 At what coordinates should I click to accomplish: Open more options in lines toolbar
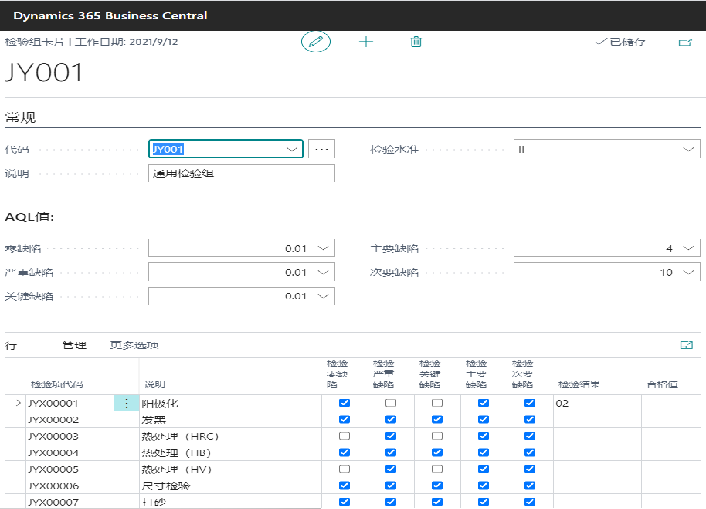coord(134,345)
